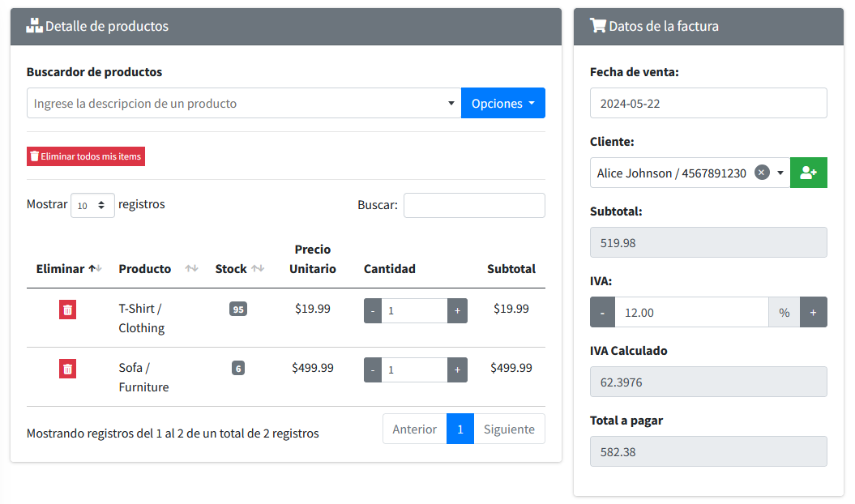Increase the Sofa quantity by one

[457, 369]
